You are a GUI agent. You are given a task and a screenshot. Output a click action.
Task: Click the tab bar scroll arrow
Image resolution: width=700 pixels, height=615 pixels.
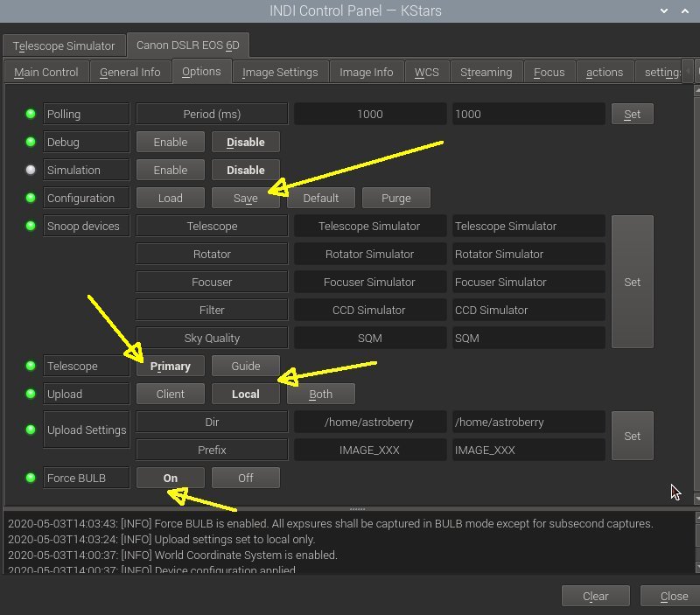coord(689,72)
